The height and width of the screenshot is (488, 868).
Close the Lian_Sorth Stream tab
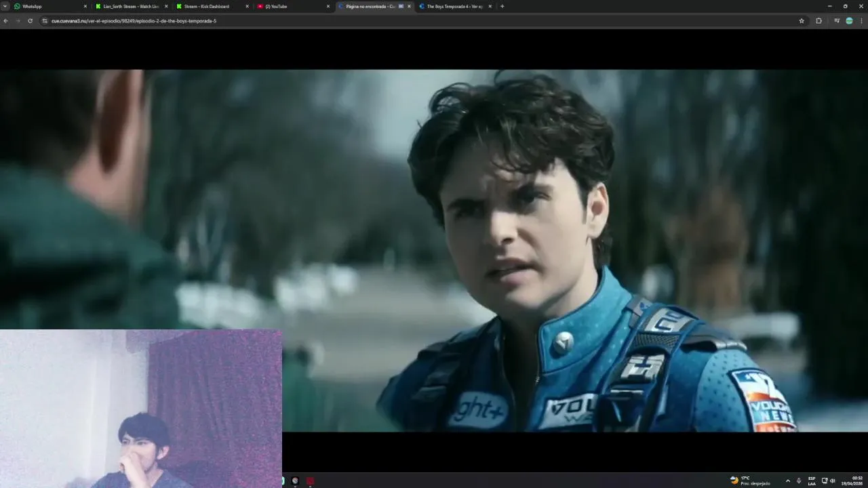[166, 6]
